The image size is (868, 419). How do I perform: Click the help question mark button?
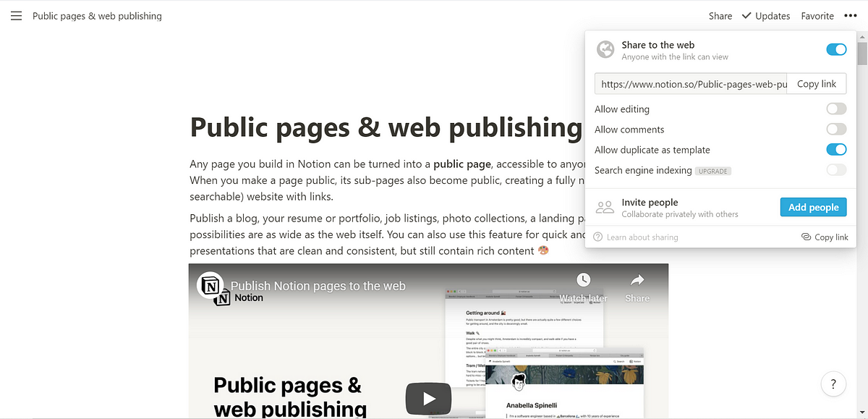coord(833,384)
